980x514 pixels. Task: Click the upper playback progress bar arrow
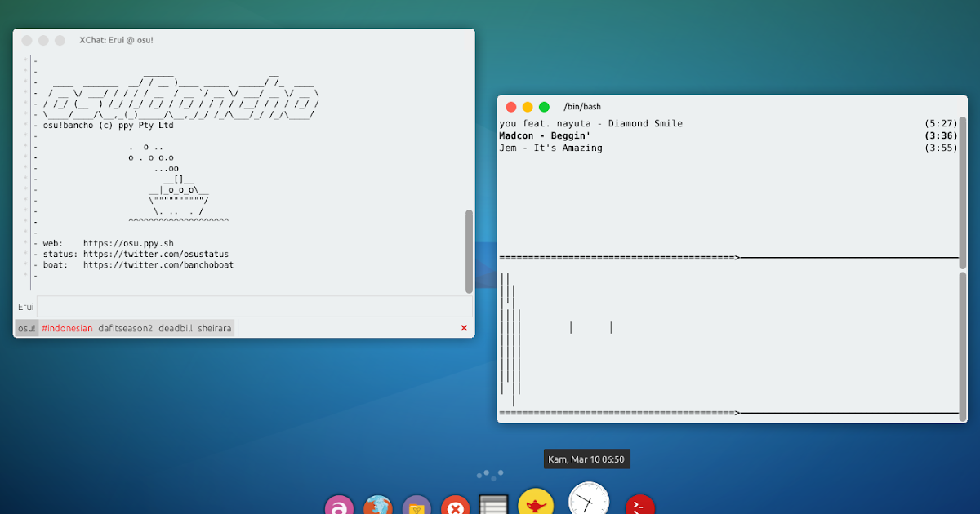pos(737,258)
